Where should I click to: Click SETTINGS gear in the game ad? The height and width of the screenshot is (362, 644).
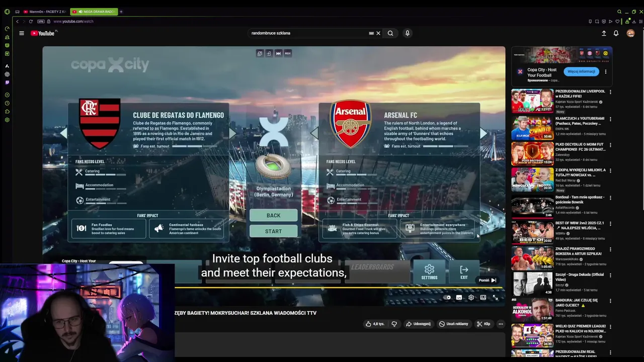[429, 271]
